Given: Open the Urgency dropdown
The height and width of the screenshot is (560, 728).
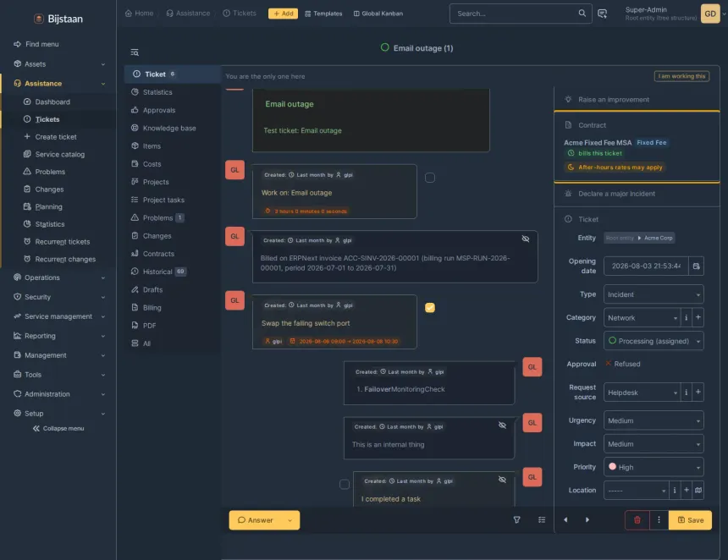Looking at the screenshot, I should click(x=654, y=420).
